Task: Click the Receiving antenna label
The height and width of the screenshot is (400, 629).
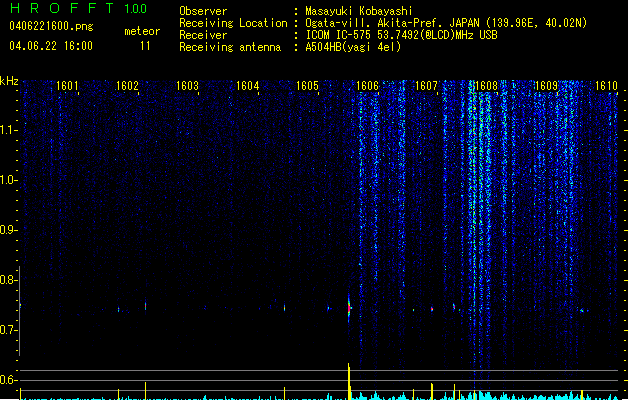Action: tap(230, 47)
